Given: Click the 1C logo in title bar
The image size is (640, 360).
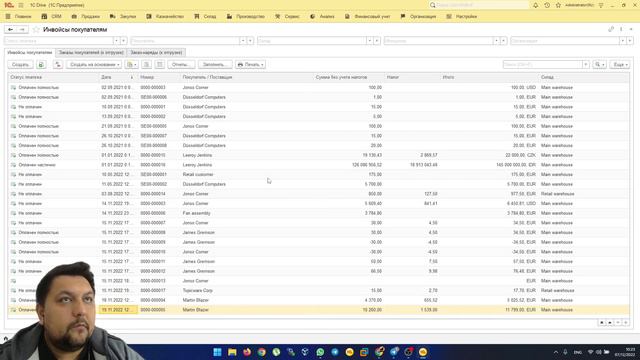Looking at the screenshot, I should [9, 5].
